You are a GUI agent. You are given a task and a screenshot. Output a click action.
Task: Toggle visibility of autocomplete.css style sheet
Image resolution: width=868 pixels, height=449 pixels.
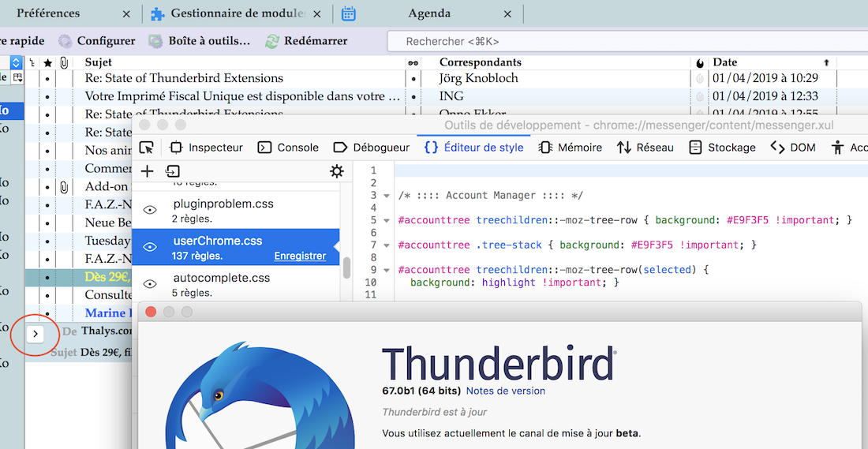(x=149, y=284)
